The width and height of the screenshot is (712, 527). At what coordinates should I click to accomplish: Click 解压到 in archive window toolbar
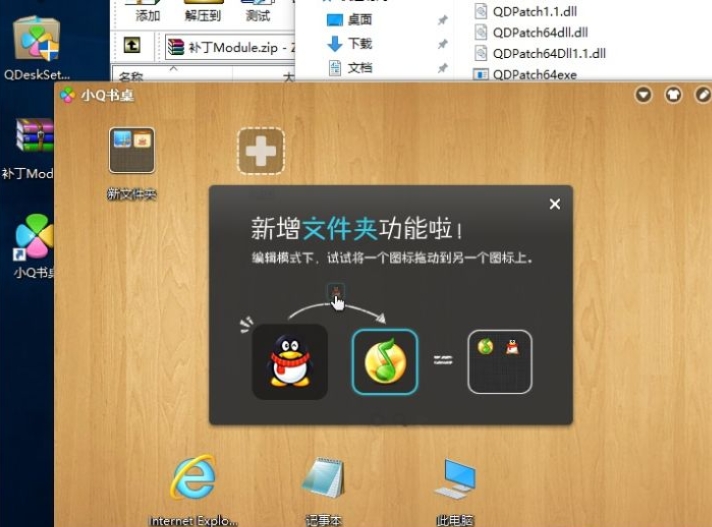point(203,11)
